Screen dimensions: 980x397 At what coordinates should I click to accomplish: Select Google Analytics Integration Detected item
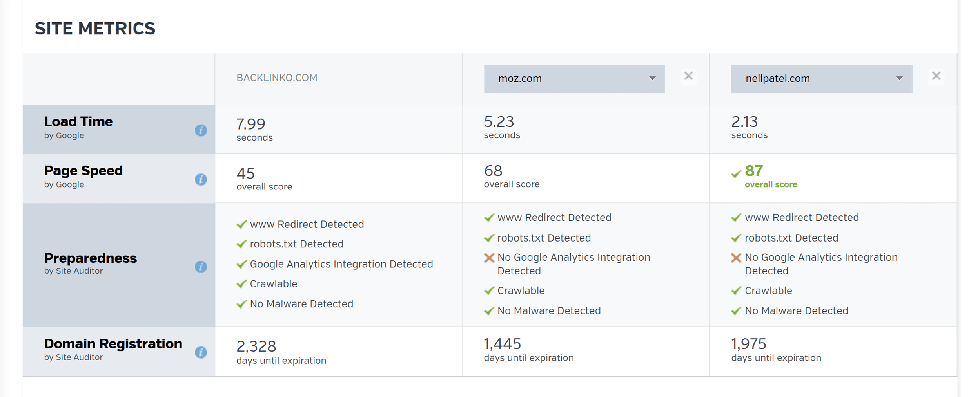point(335,264)
